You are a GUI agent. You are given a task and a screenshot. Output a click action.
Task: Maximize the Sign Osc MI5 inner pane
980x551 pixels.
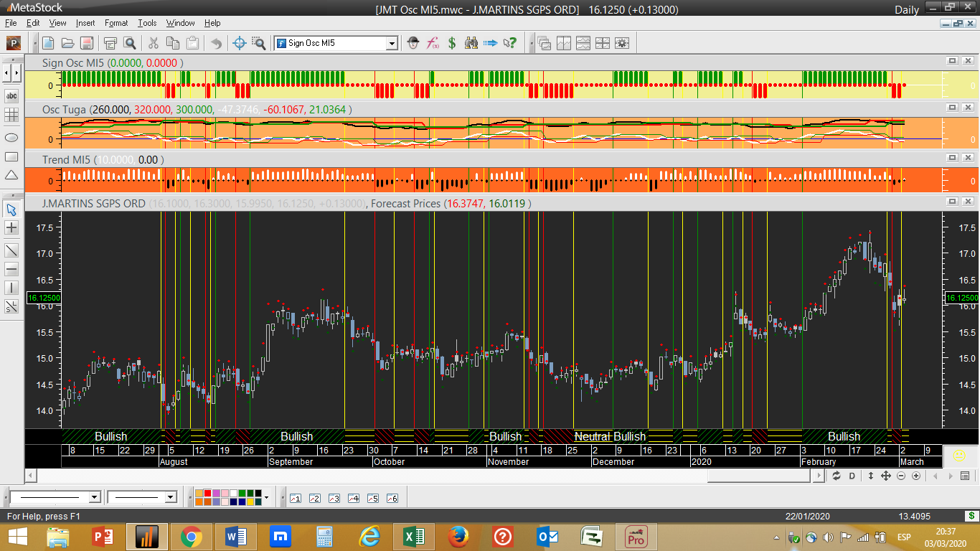[952, 62]
